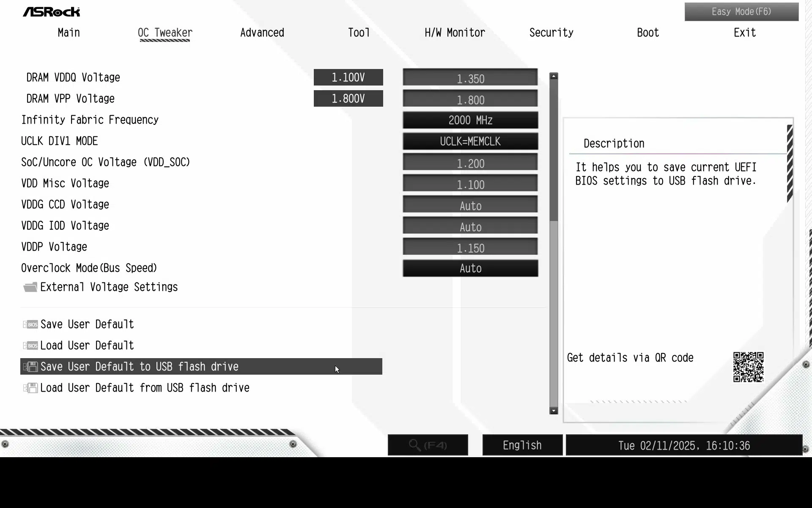Select the VDDP Voltage 1.150 field
The width and height of the screenshot is (812, 508).
pyautogui.click(x=470, y=247)
